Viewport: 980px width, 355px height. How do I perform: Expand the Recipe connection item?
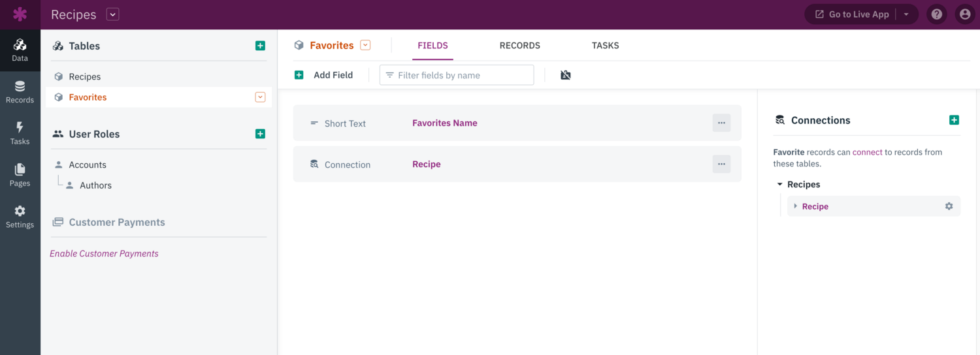click(795, 206)
